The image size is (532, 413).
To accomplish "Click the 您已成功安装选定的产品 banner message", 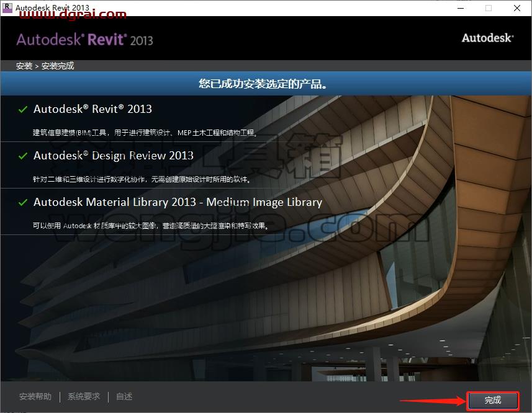I will (263, 84).
